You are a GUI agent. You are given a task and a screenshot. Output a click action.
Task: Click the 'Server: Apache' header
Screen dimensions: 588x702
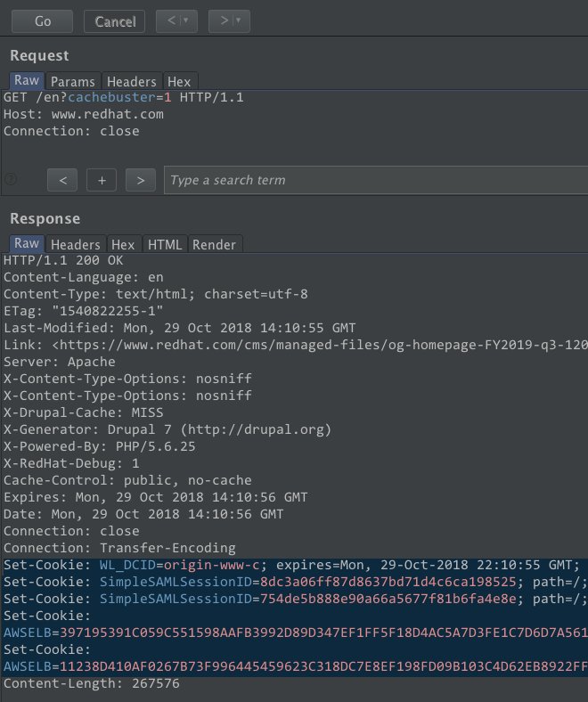click(x=60, y=362)
